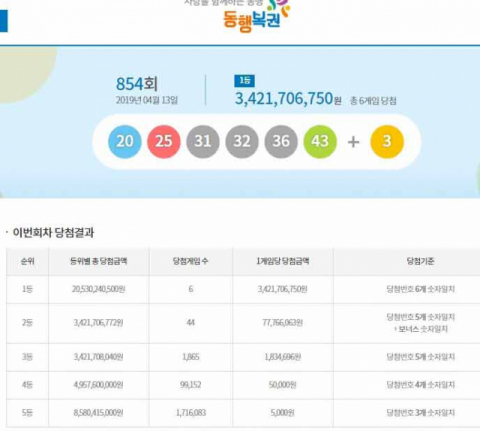
Task: Click the winner count 1,865 cell
Action: [x=191, y=357]
